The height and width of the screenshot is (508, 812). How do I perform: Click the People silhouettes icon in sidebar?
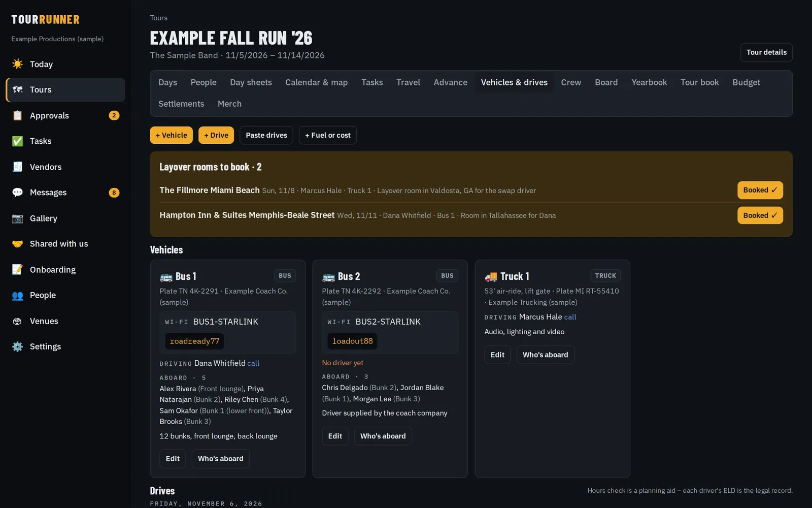point(17,295)
